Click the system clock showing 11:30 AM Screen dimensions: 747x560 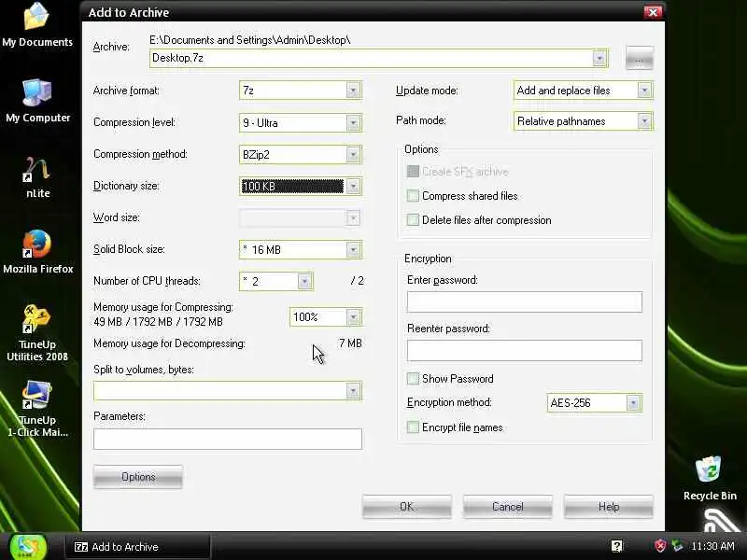(712, 546)
